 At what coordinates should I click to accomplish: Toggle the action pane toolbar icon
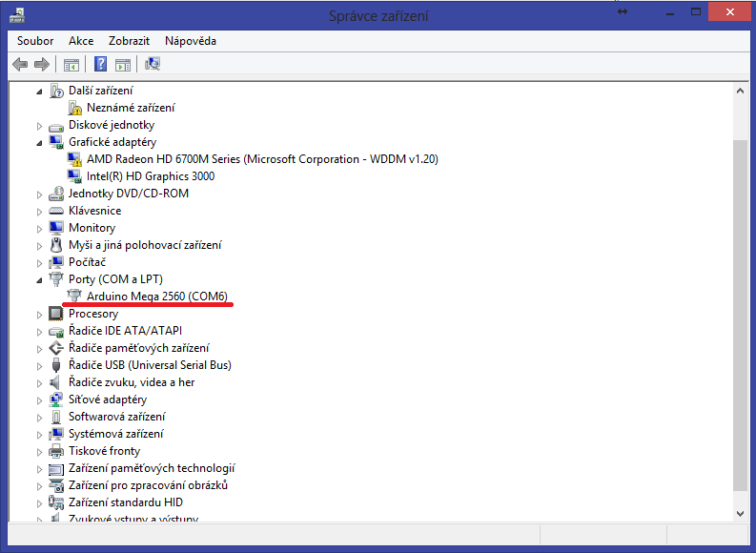pos(123,64)
